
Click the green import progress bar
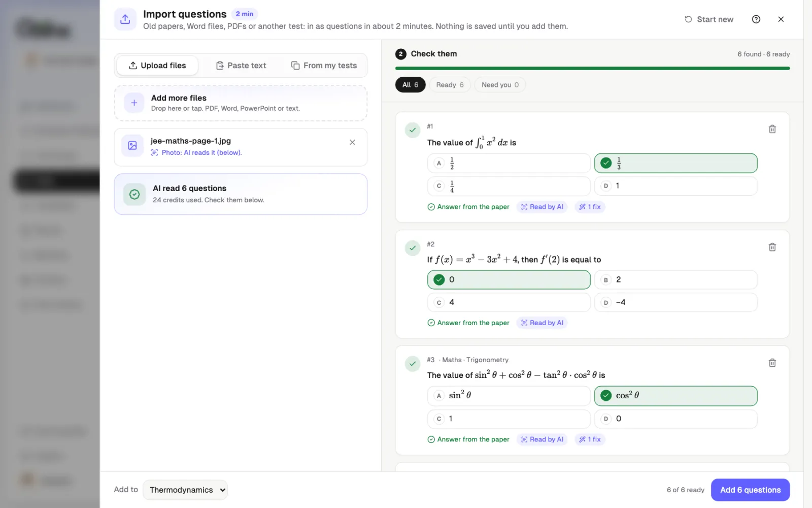(x=592, y=68)
